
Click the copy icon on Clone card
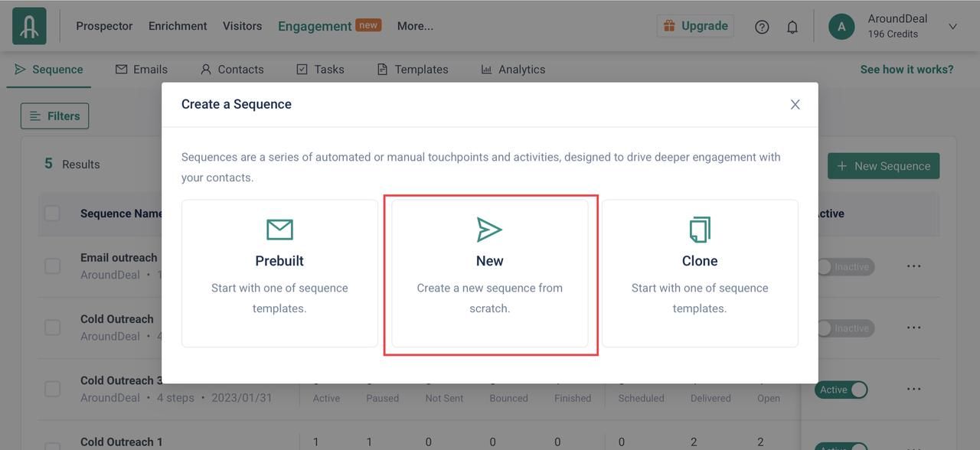pos(699,229)
